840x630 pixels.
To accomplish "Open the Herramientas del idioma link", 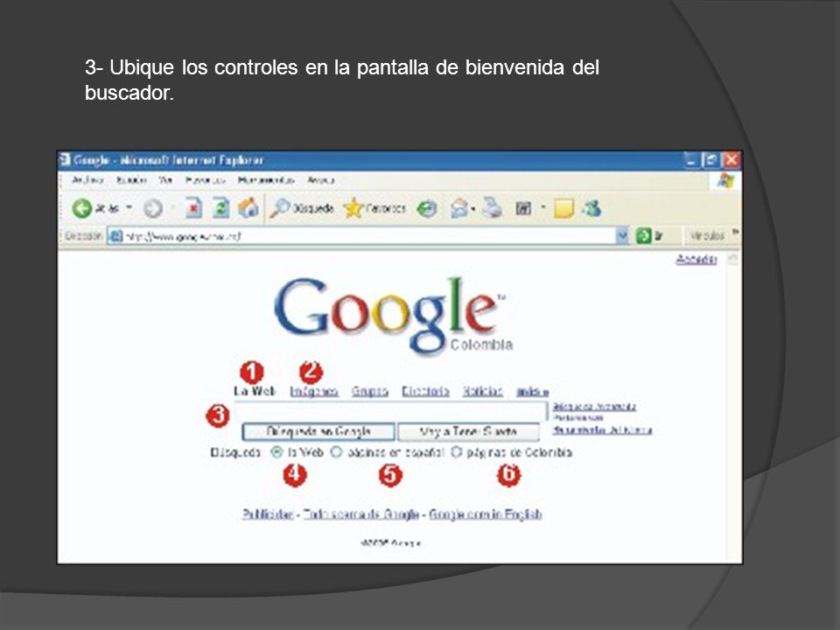I will click(x=603, y=430).
